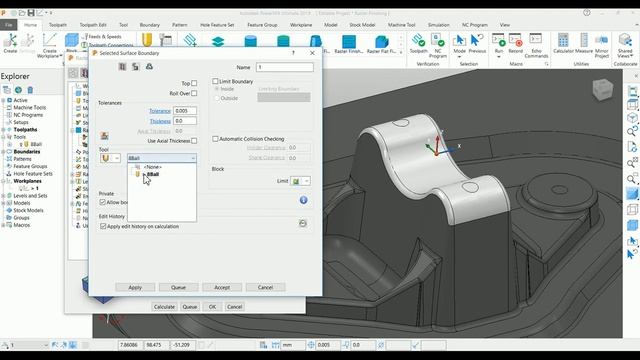Viewport: 640px width, 360px height.
Task: Select <None> in the tool dropdown list
Action: (152, 167)
